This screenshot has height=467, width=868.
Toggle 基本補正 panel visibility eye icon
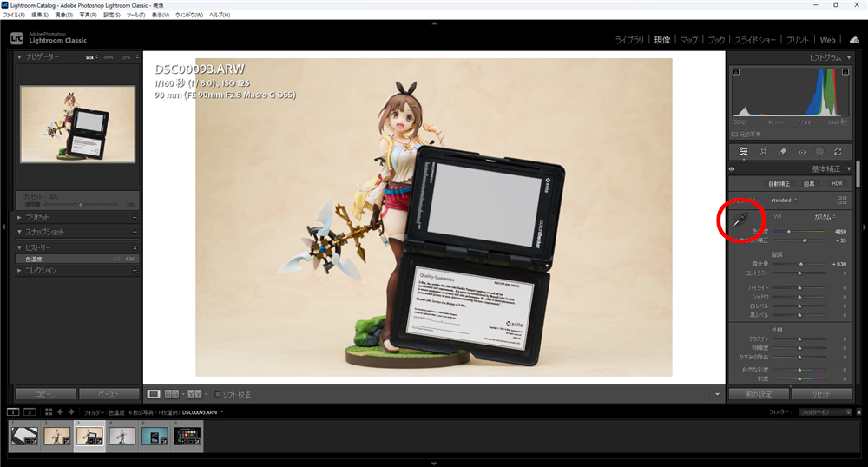coord(732,169)
